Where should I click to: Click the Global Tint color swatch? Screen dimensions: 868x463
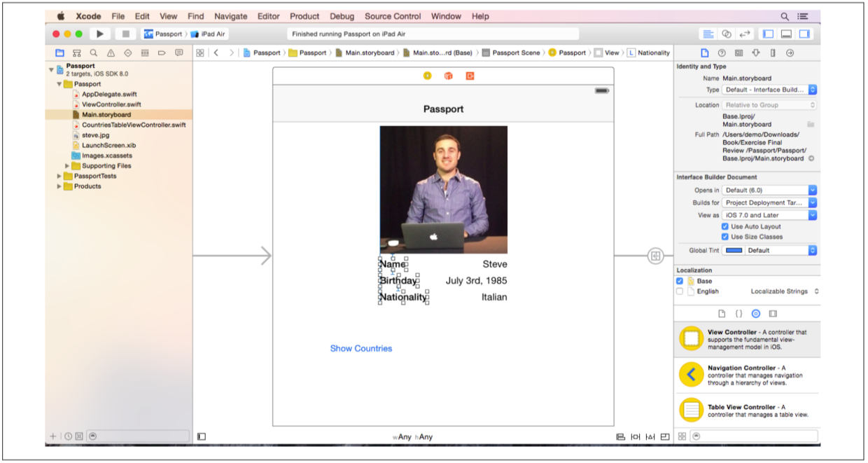[734, 250]
